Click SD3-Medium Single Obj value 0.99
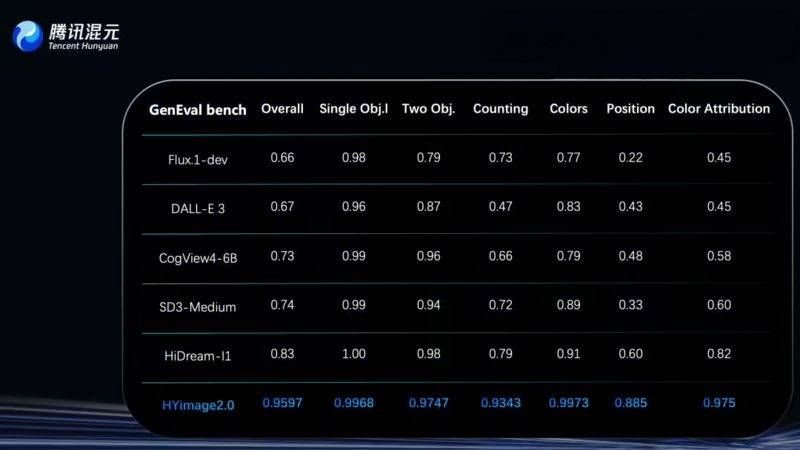This screenshot has height=450, width=800. pos(354,305)
